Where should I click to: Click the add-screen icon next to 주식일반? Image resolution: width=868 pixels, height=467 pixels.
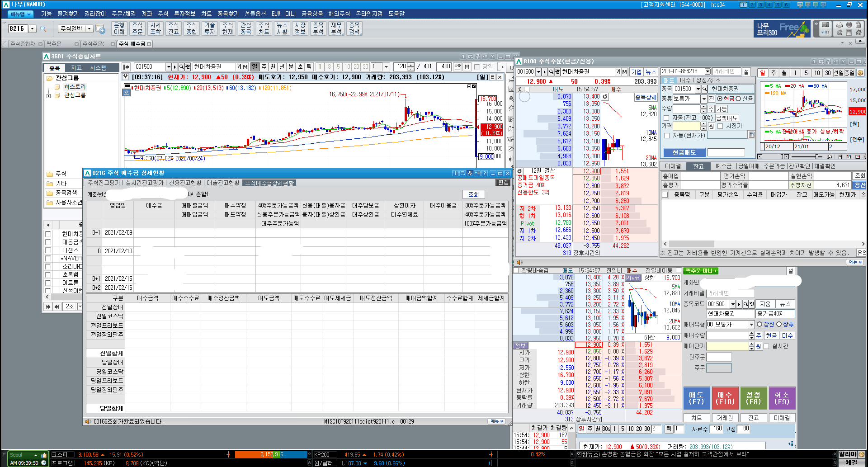click(100, 29)
